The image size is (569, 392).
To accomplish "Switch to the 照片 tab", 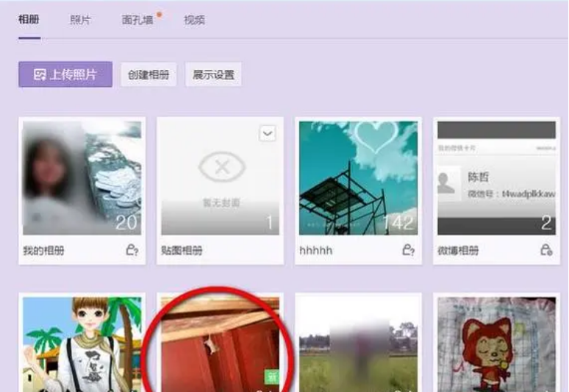I will coord(80,21).
